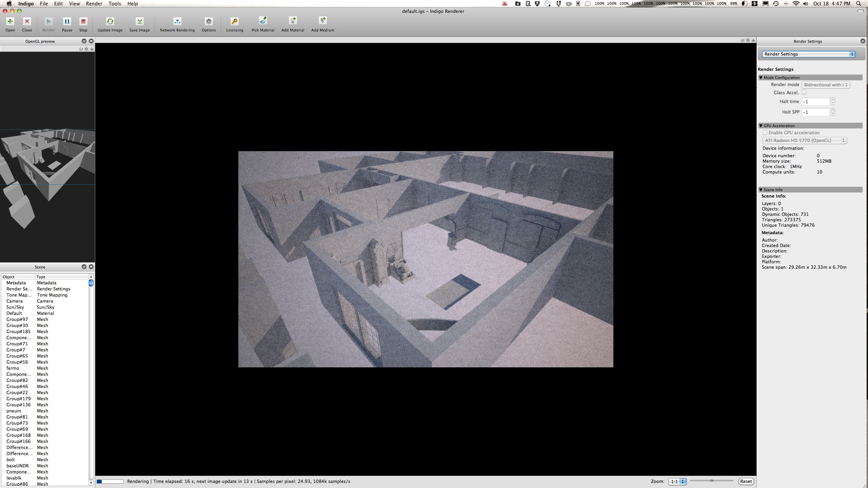Open the Zoom 1:1 dropdown
This screenshot has width=868, height=488.
click(677, 482)
